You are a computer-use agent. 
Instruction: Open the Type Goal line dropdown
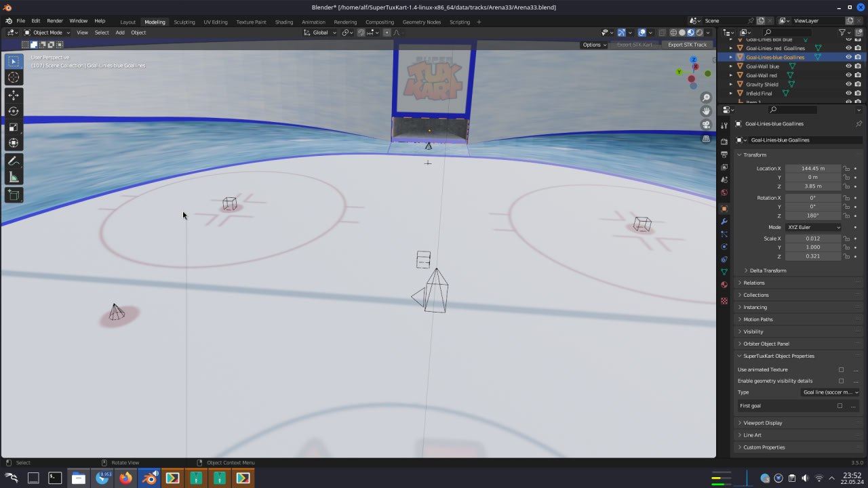pyautogui.click(x=830, y=392)
